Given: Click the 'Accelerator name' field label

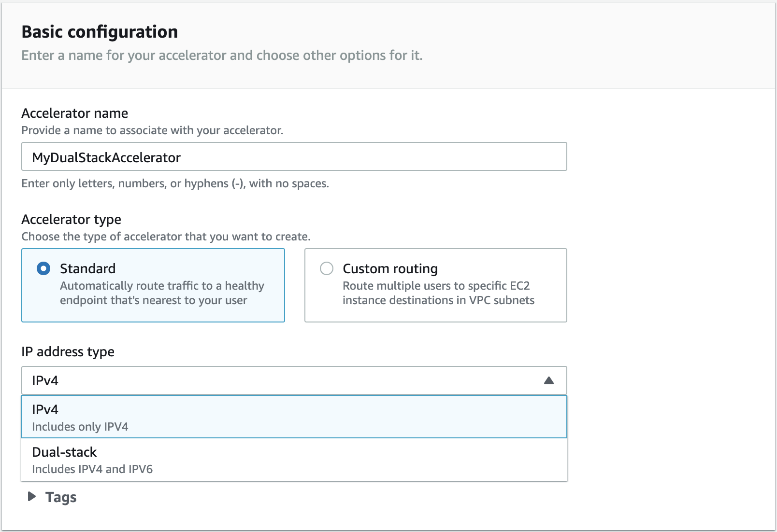Looking at the screenshot, I should (x=75, y=113).
